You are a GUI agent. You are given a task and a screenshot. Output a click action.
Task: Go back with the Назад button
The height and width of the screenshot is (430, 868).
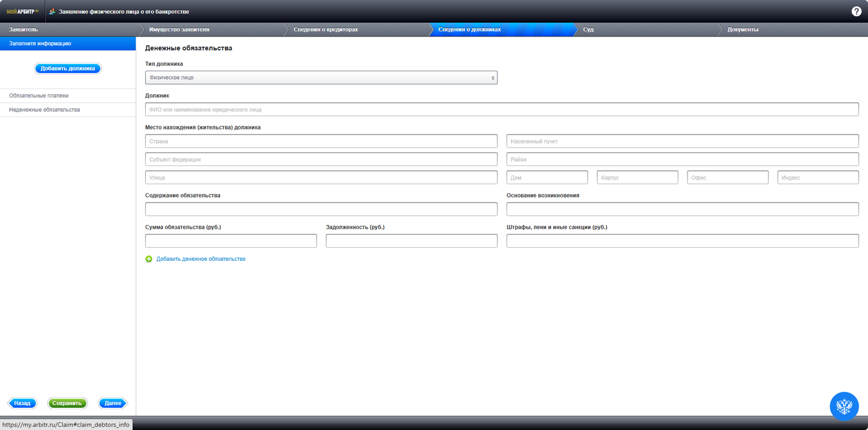22,403
